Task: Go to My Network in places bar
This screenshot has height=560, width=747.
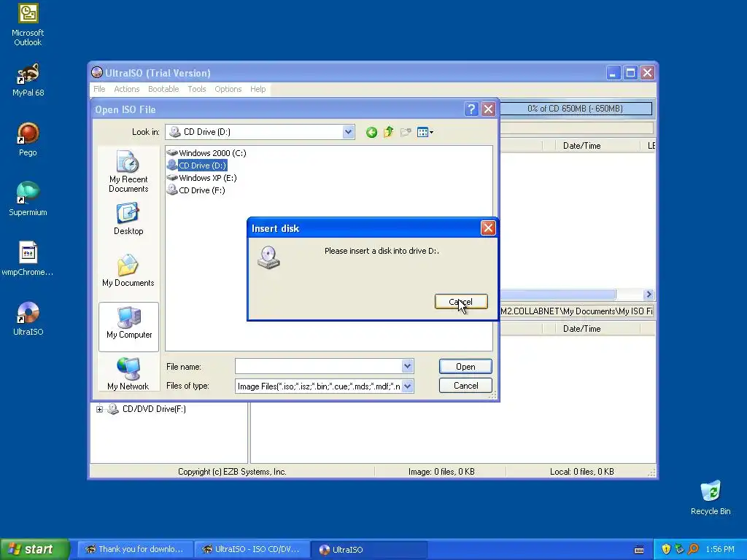Action: (128, 374)
